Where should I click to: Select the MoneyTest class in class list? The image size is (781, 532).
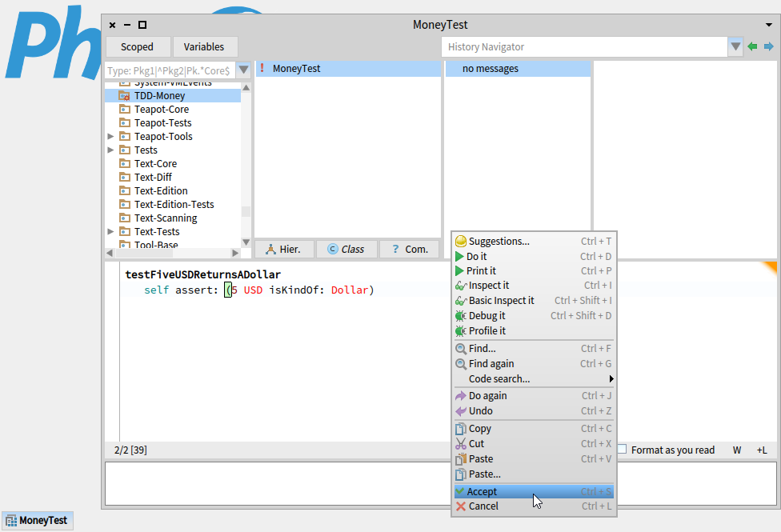pyautogui.click(x=348, y=69)
